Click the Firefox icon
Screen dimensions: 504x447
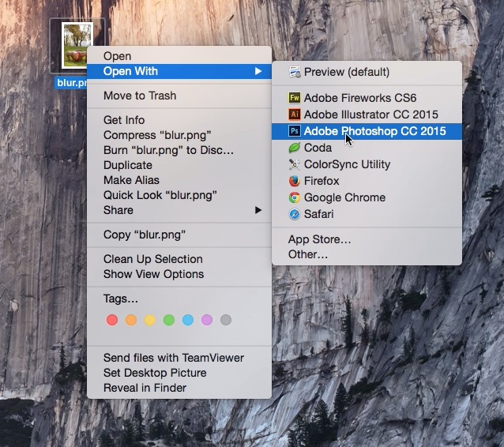[x=295, y=181]
